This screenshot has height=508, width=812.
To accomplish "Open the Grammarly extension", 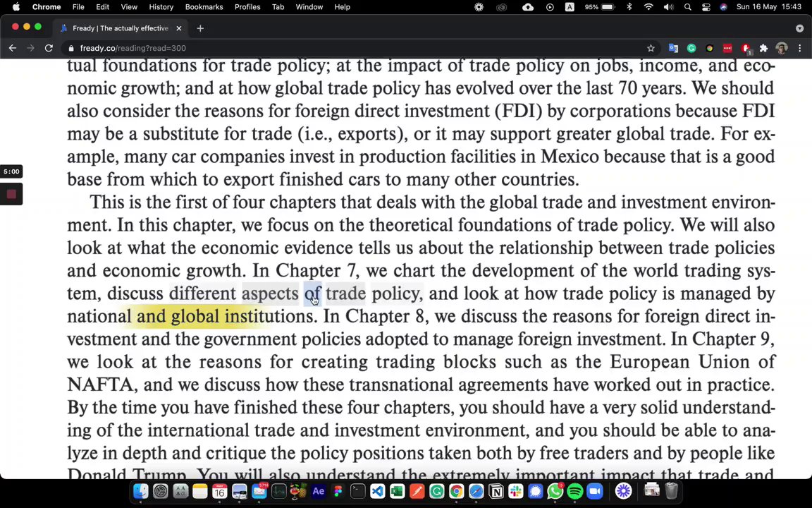I will point(691,48).
